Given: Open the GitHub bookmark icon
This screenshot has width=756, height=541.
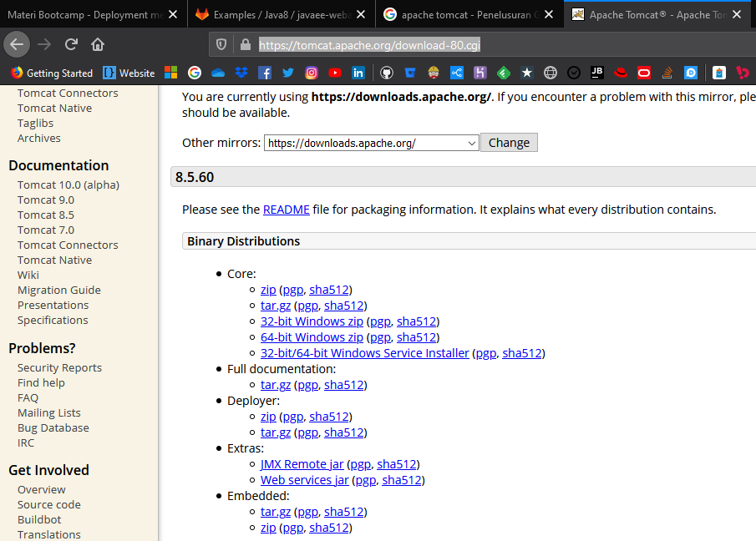Looking at the screenshot, I should coord(387,73).
